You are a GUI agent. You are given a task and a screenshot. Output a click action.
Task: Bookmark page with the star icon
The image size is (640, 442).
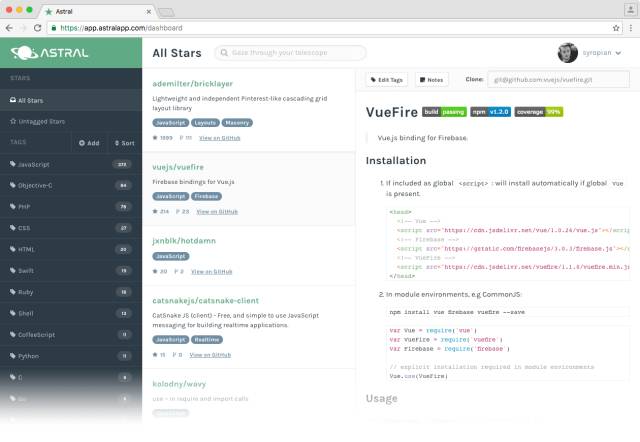(616, 28)
